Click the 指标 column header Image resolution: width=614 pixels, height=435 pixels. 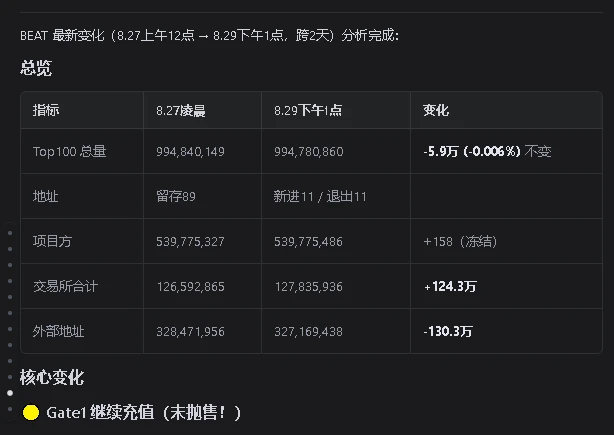click(x=46, y=110)
